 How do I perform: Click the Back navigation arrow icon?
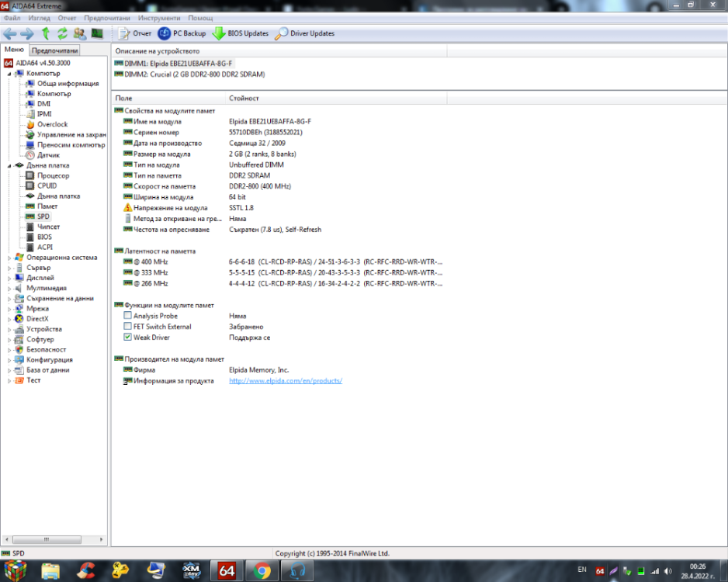10,33
